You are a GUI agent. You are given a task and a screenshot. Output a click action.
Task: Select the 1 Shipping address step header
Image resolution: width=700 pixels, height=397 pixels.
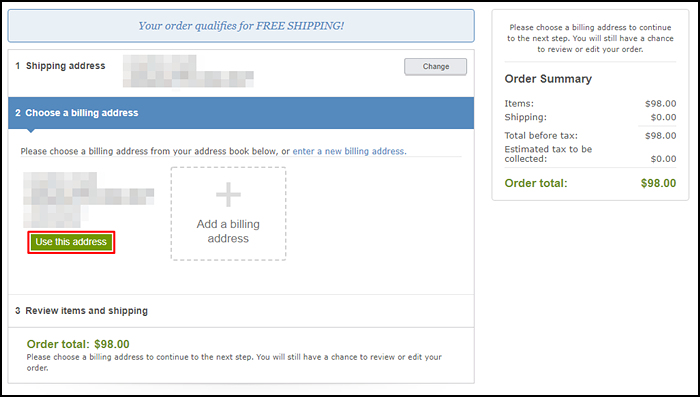60,66
